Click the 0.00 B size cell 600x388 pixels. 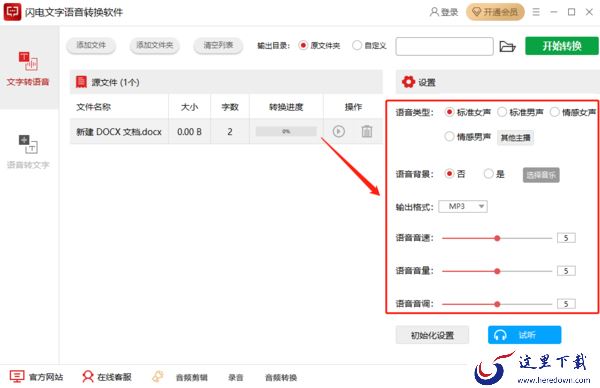pos(189,132)
